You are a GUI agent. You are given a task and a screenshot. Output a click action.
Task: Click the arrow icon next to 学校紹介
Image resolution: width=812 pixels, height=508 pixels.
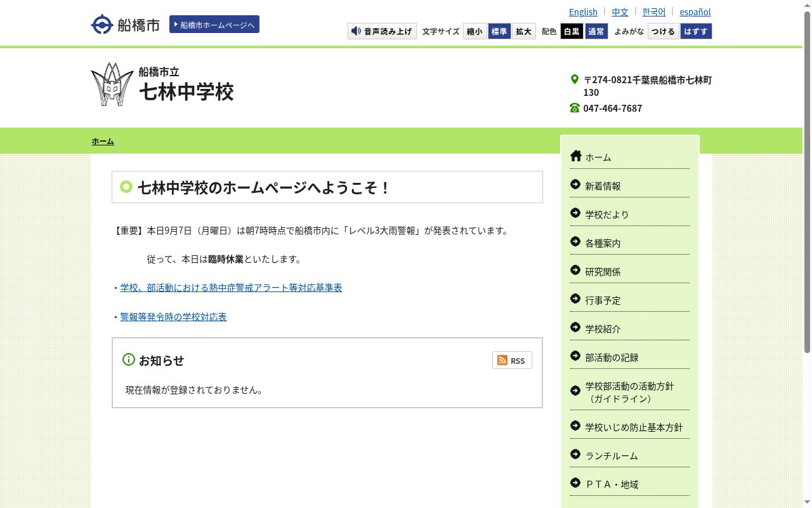(575, 327)
